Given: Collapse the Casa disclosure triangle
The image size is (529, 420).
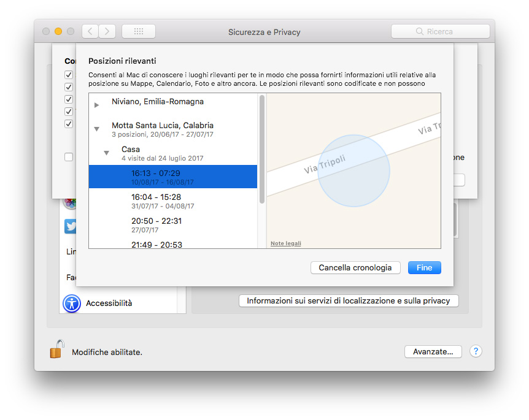Looking at the screenshot, I should click(x=107, y=153).
